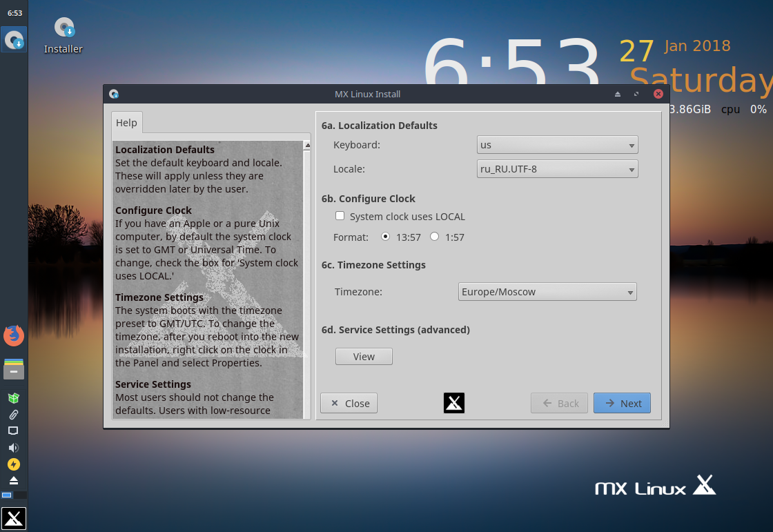Click the View service settings button
Screen dimensions: 773x532
364,357
